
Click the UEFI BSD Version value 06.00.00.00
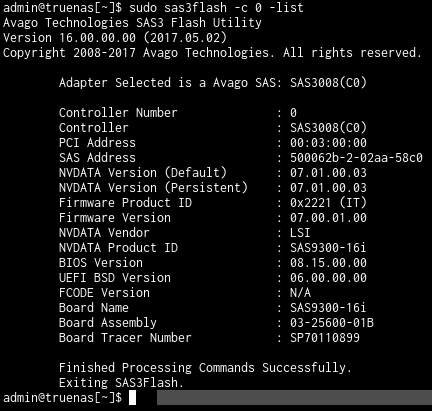tap(328, 278)
